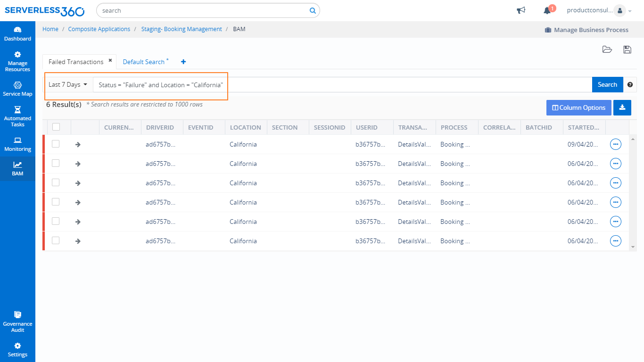Sort by the LOCATION column header
The height and width of the screenshot is (362, 644).
click(246, 127)
